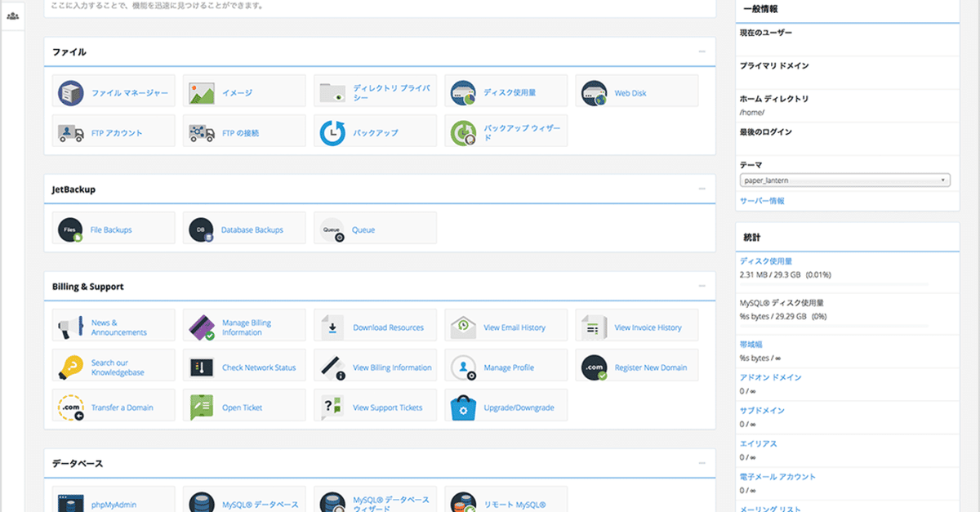
Task: Click the 帯域幅 statistics link
Action: (751, 345)
